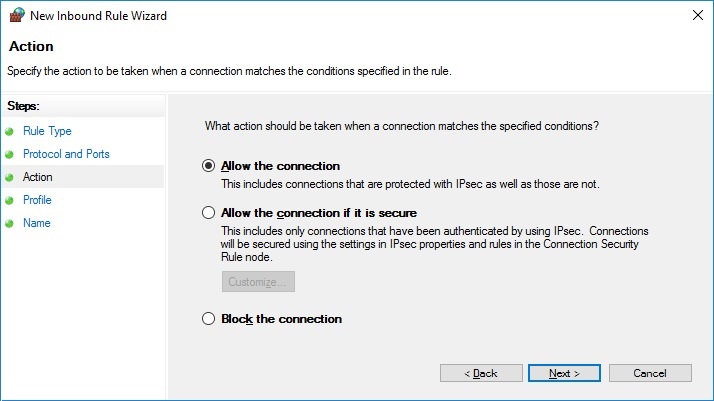Image resolution: width=714 pixels, height=401 pixels.
Task: Cancel the inbound rule wizard
Action: [650, 373]
